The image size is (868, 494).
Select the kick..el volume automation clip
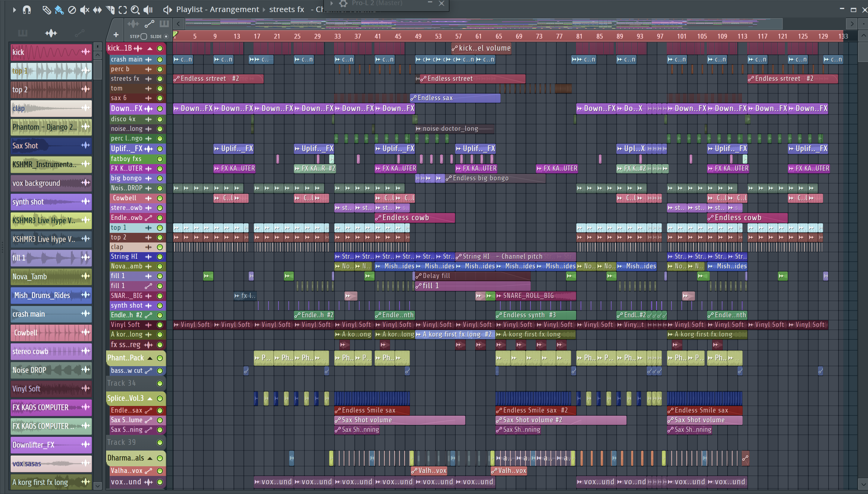click(481, 49)
